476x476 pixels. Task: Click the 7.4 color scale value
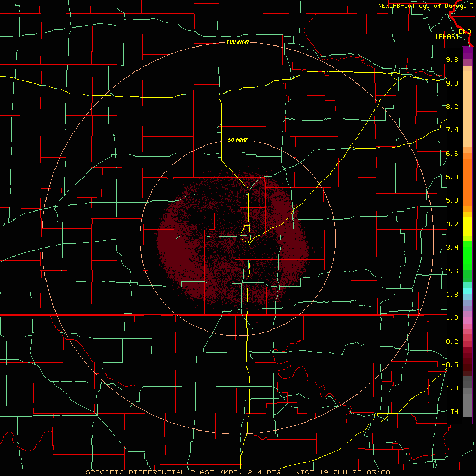click(452, 130)
